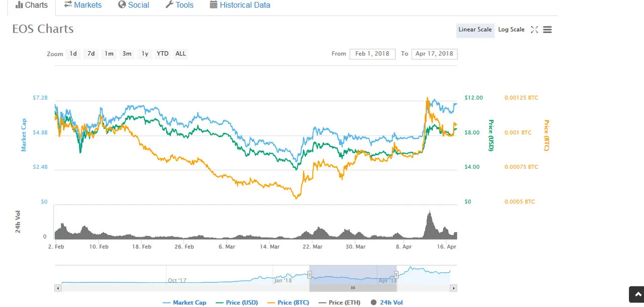Screen dimensions: 644x307
Task: Click navigator scrollbar left arrow
Action: 58,288
